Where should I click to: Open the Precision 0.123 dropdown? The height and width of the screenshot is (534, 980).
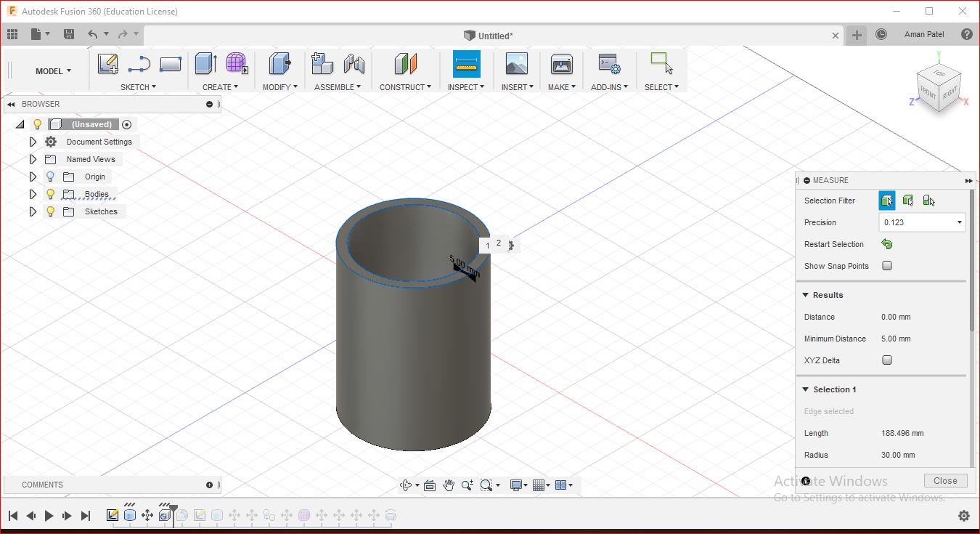922,222
